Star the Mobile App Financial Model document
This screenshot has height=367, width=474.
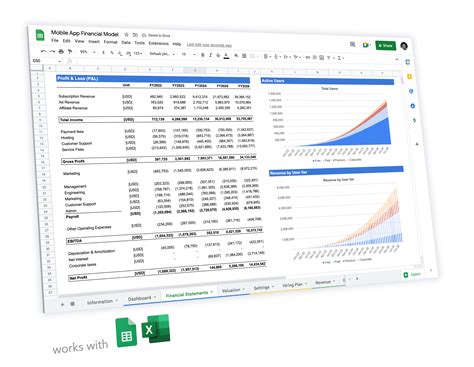(x=126, y=34)
